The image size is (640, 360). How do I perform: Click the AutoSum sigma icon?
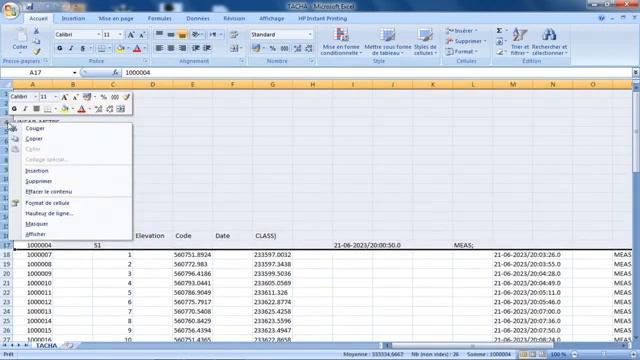[x=499, y=31]
